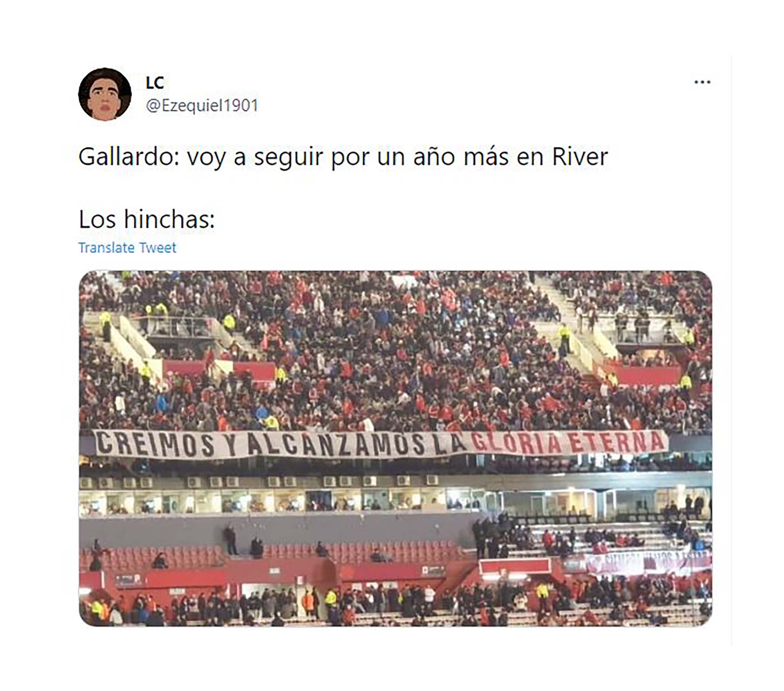Screen dimensions: 784x691
Task: Select the word River in the tweet
Action: (x=580, y=156)
